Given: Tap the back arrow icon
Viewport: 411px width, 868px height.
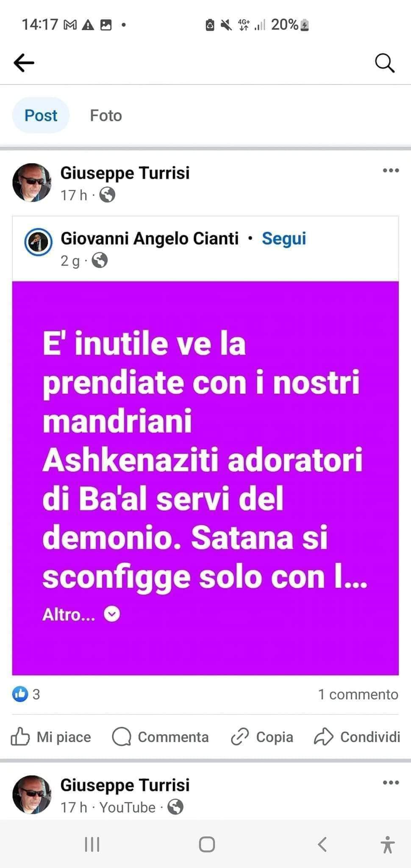Looking at the screenshot, I should coord(24,63).
